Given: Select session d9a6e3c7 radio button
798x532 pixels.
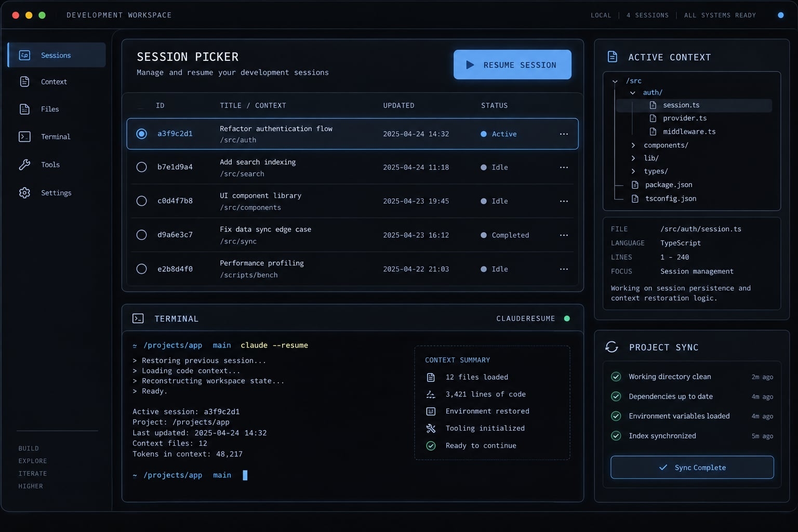Looking at the screenshot, I should (x=141, y=235).
